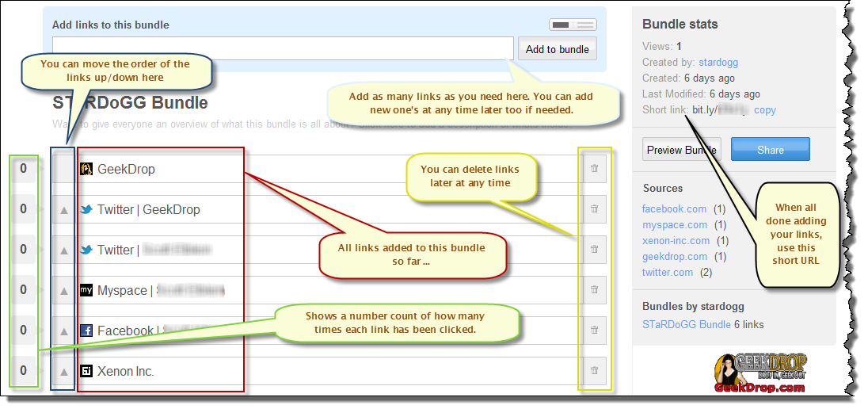This screenshot has height=409, width=868.
Task: Switch to the multi-line input view toggle
Action: point(584,25)
